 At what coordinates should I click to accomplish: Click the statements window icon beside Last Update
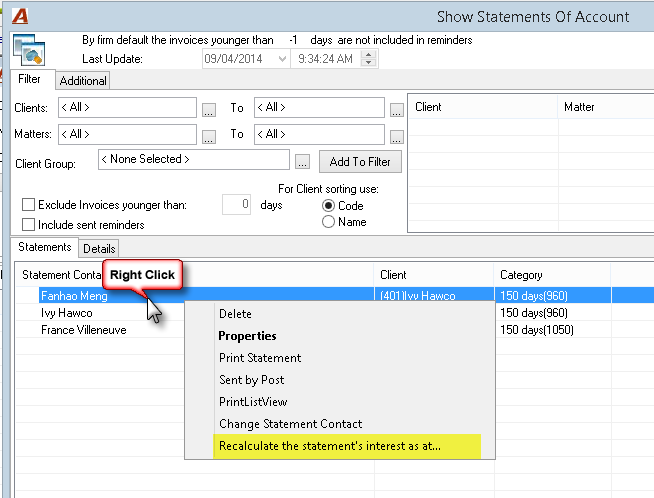(29, 50)
